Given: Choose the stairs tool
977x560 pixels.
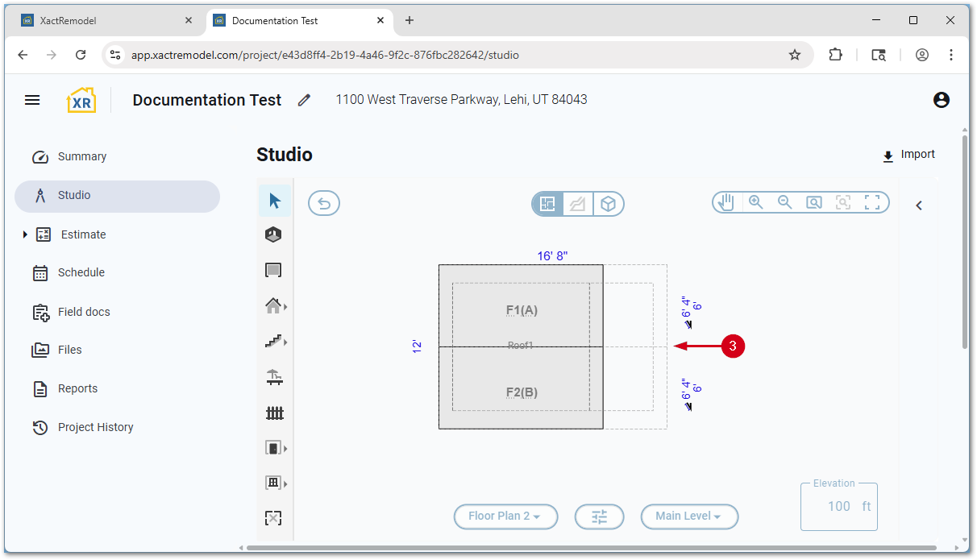Looking at the screenshot, I should coord(274,342).
